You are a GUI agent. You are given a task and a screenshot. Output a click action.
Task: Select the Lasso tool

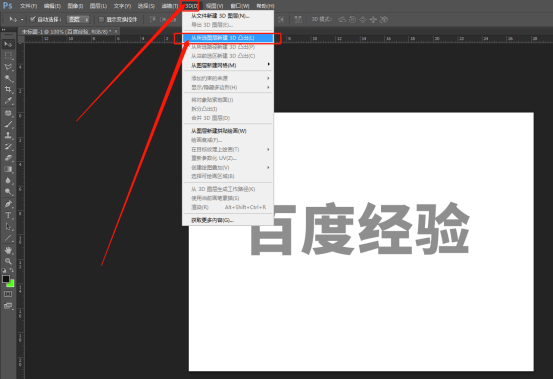(x=8, y=67)
